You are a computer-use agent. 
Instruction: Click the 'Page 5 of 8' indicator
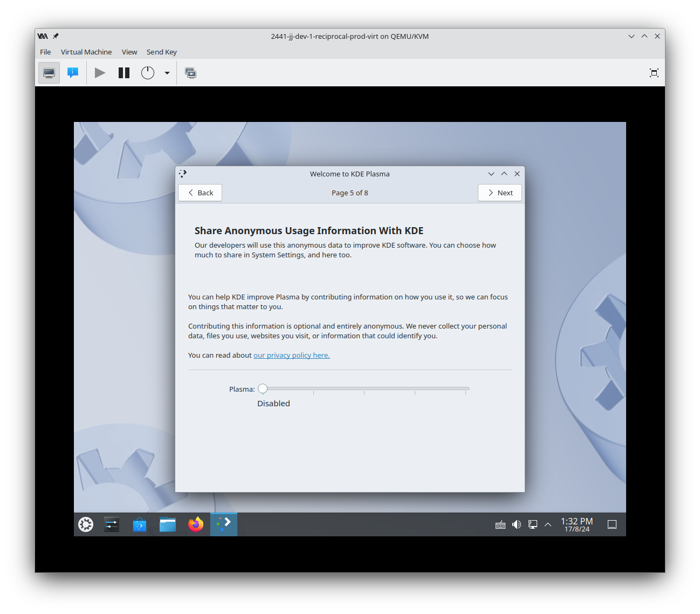click(x=350, y=193)
